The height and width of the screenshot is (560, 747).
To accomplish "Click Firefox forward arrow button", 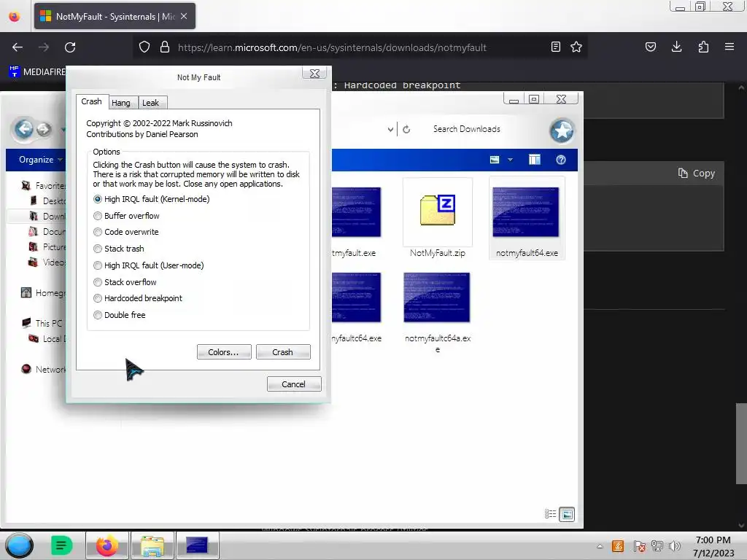I will click(44, 47).
